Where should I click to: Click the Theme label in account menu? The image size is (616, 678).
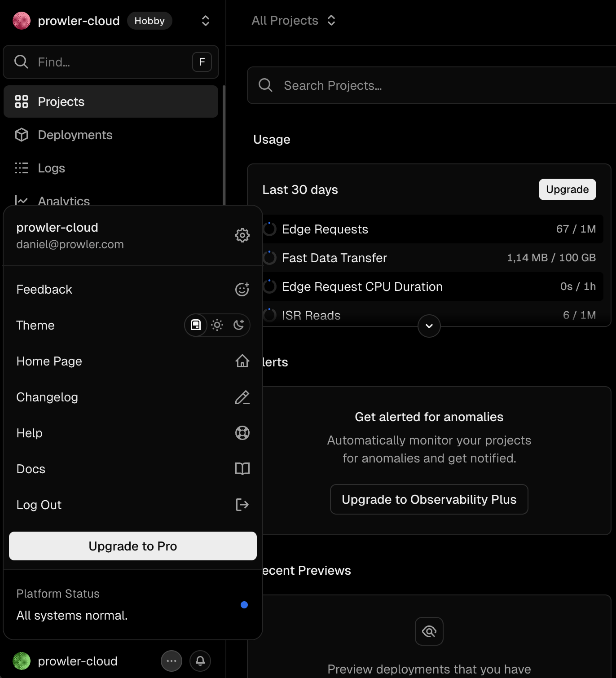click(x=35, y=325)
